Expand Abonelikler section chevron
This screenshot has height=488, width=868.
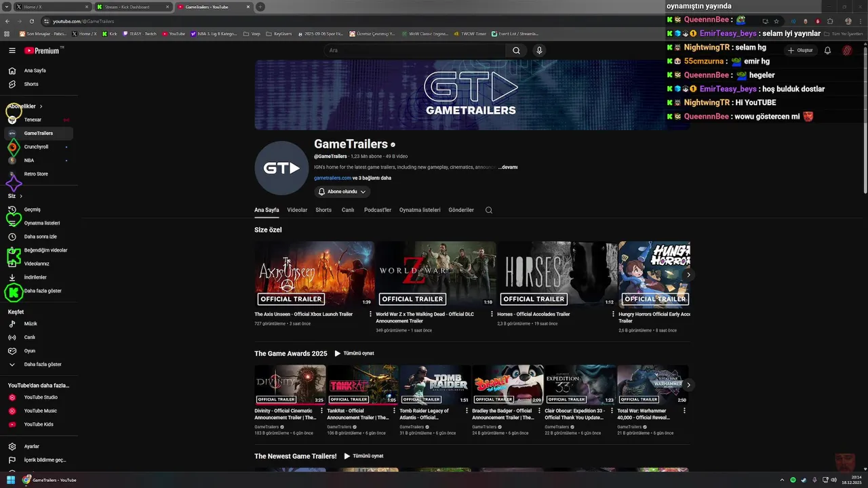point(41,106)
